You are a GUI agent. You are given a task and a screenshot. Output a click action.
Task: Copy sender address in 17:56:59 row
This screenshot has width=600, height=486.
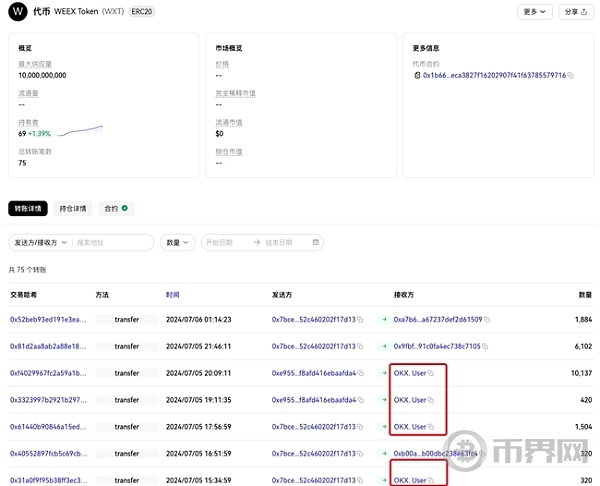point(360,426)
